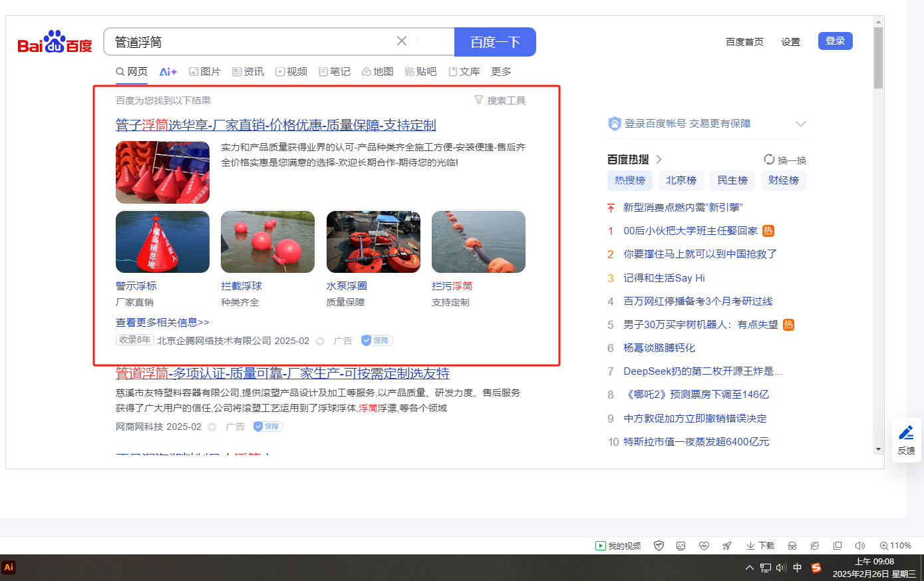Open browser 下载 downloads
This screenshot has height=581, width=924.
click(760, 546)
